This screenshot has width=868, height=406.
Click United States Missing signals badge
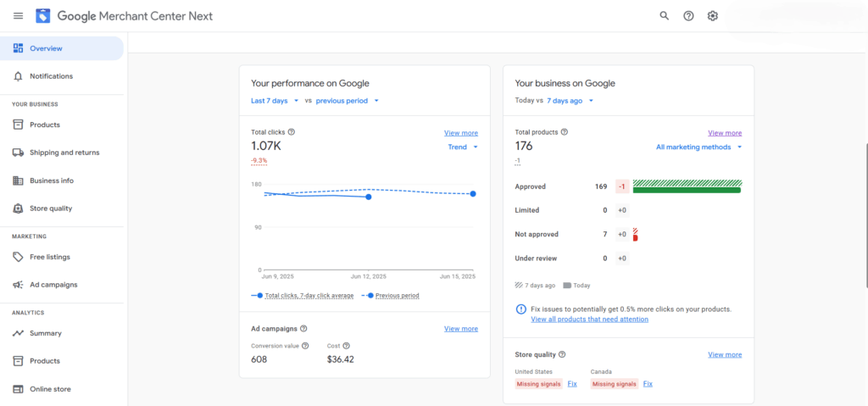point(538,383)
